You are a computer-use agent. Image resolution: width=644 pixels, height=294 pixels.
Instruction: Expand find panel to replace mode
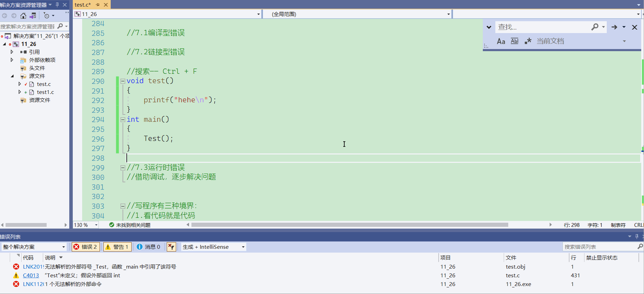pos(489,27)
